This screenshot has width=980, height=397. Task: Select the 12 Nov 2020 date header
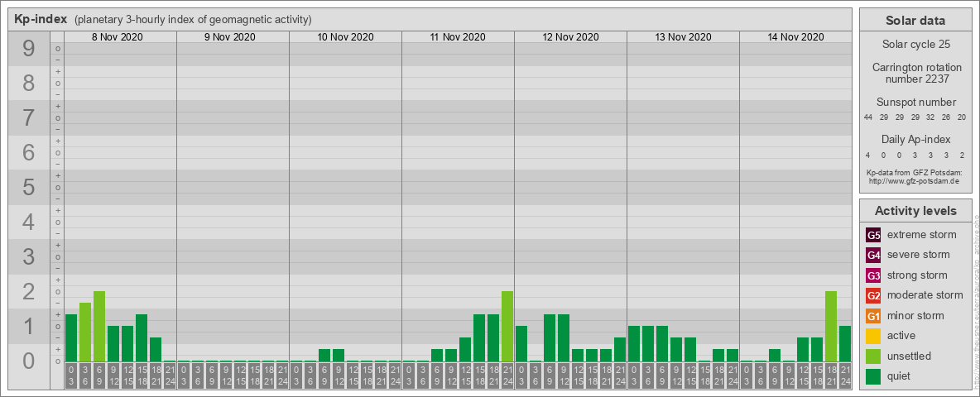click(570, 37)
